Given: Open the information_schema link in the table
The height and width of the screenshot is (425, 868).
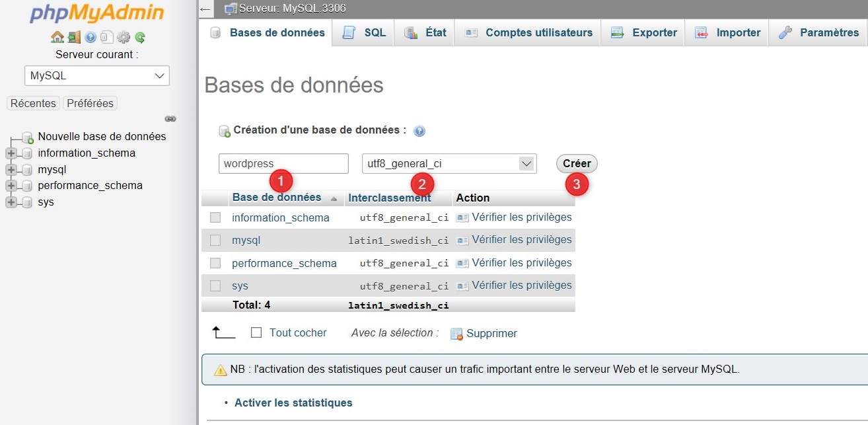Looking at the screenshot, I should pyautogui.click(x=281, y=217).
